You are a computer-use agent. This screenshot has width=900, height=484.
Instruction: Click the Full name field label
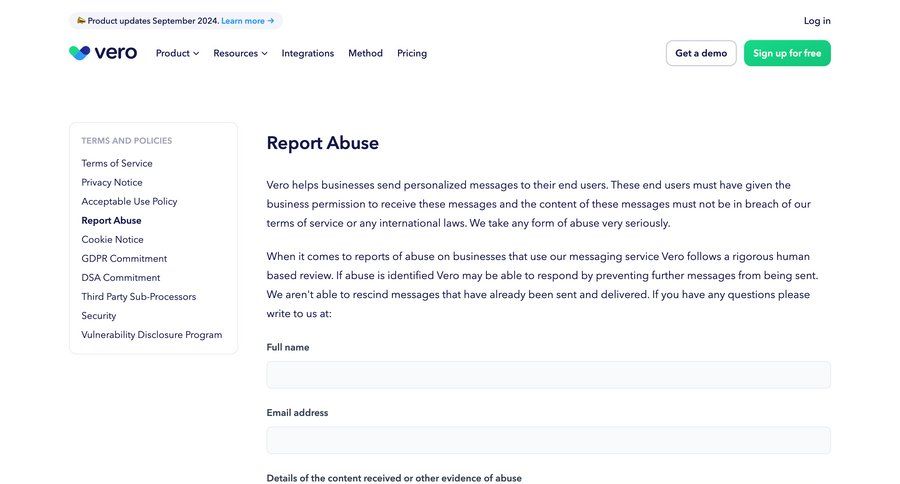(288, 347)
